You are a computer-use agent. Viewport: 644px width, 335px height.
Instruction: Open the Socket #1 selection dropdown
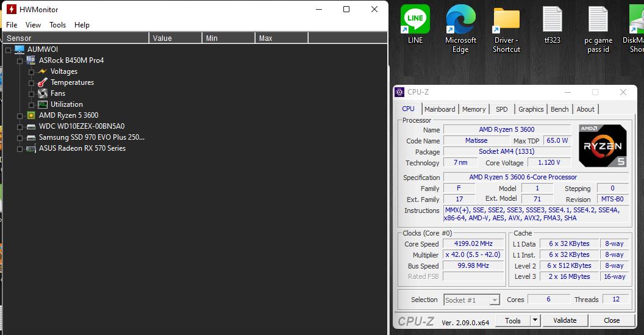coord(495,300)
